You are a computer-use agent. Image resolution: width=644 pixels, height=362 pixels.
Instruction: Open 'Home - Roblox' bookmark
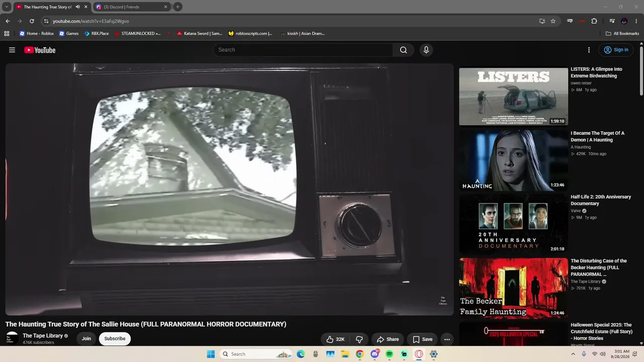pyautogui.click(x=36, y=34)
